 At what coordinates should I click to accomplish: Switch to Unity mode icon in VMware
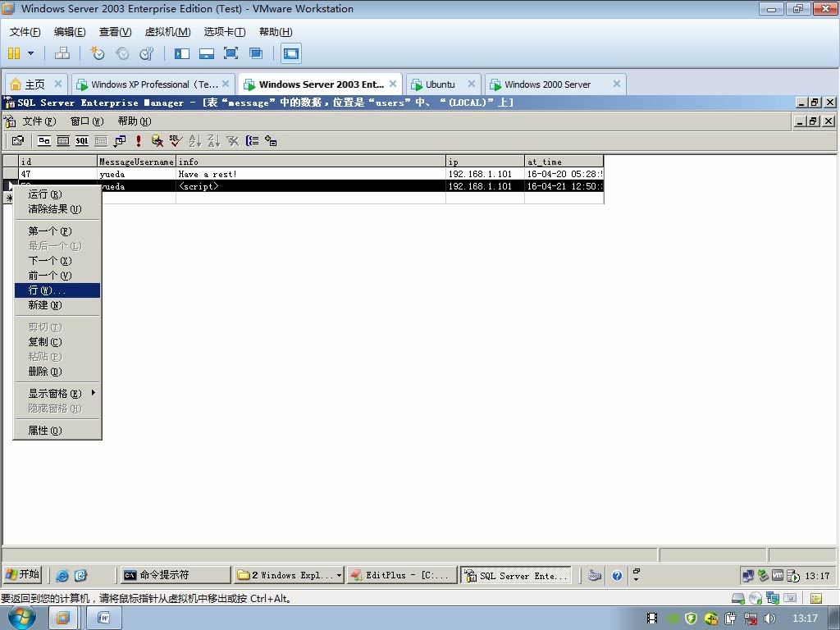(256, 53)
